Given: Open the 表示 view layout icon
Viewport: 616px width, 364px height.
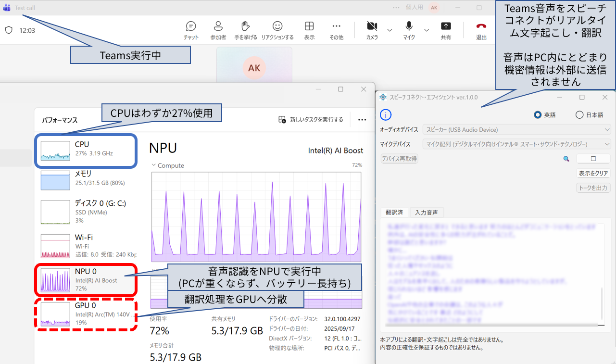Looking at the screenshot, I should [x=309, y=30].
